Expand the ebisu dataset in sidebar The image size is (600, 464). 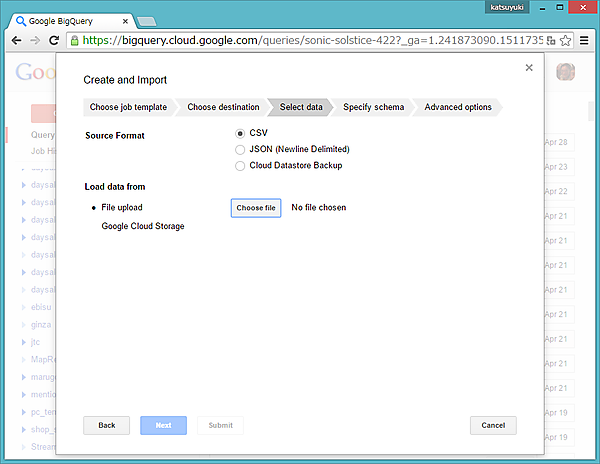(23, 307)
